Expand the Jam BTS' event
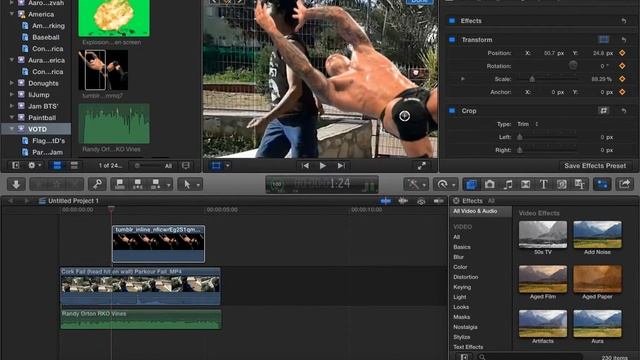The image size is (640, 360). point(12,106)
